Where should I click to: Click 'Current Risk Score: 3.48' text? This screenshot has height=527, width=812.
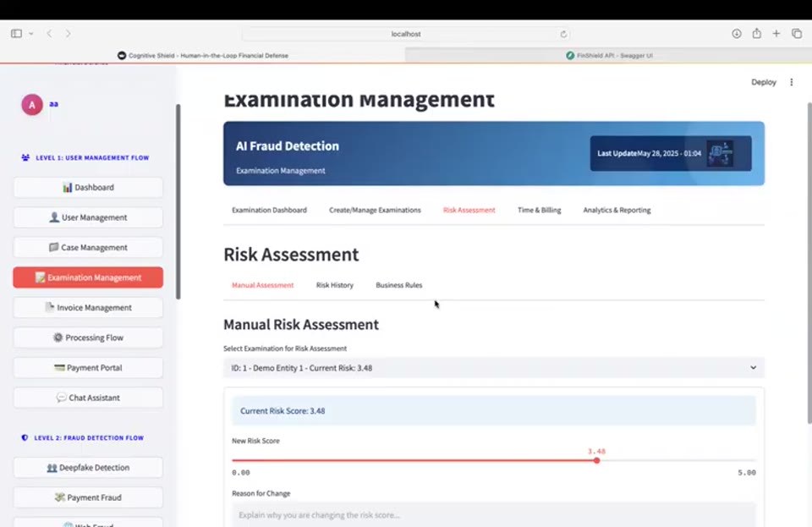point(283,411)
